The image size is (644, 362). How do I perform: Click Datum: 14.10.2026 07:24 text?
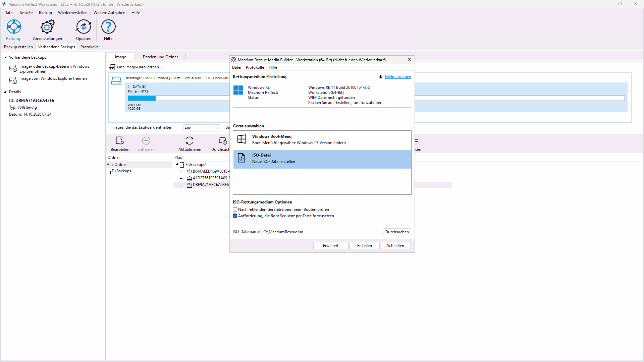click(x=30, y=114)
